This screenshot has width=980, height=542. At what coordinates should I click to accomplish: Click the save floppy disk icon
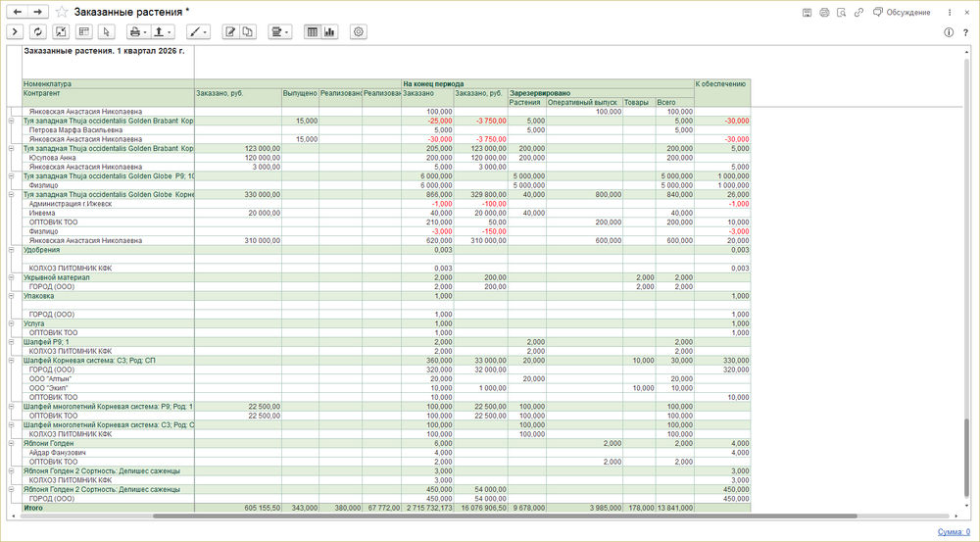click(x=807, y=13)
